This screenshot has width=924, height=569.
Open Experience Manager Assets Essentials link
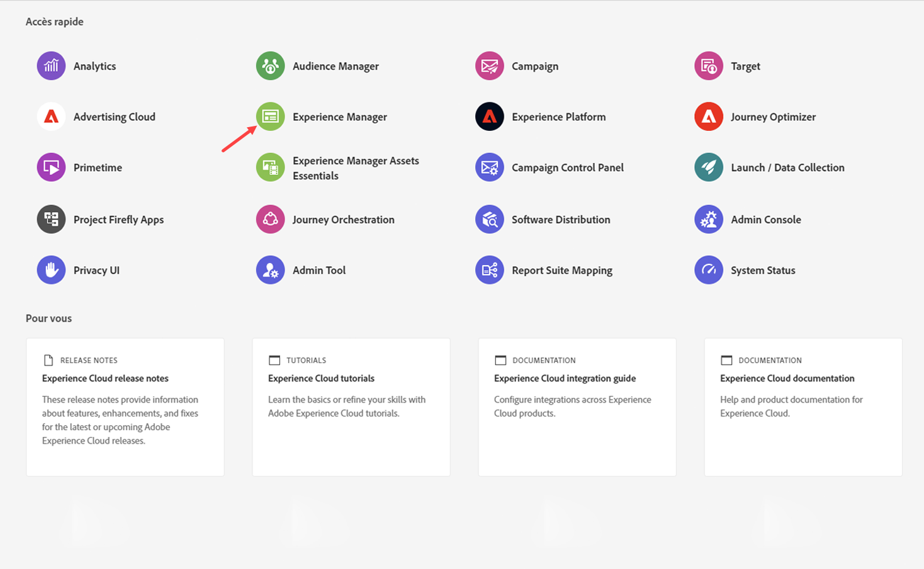356,168
